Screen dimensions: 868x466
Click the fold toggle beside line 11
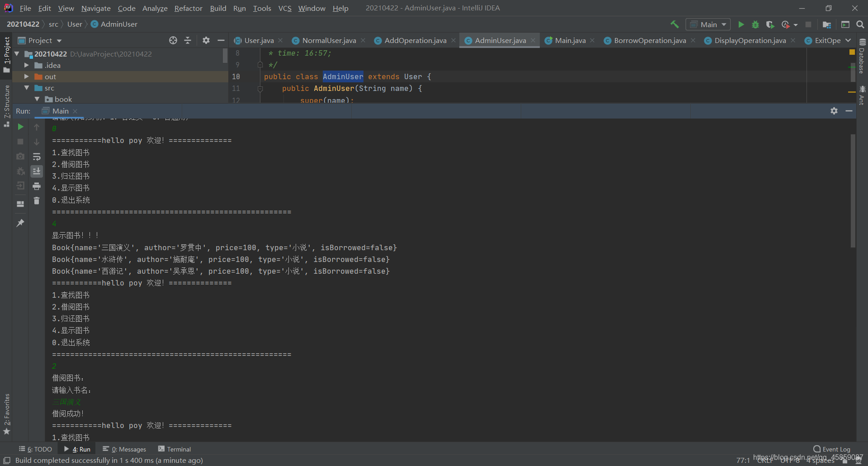pos(260,89)
